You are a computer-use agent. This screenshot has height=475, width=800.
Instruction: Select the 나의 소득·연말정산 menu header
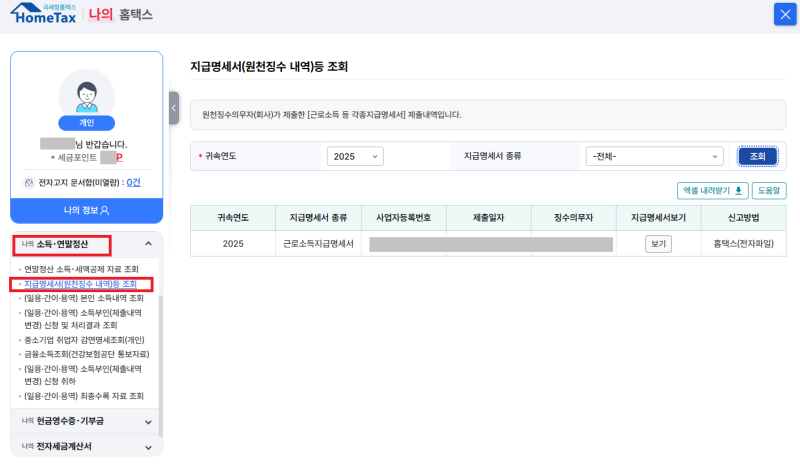pyautogui.click(x=62, y=245)
